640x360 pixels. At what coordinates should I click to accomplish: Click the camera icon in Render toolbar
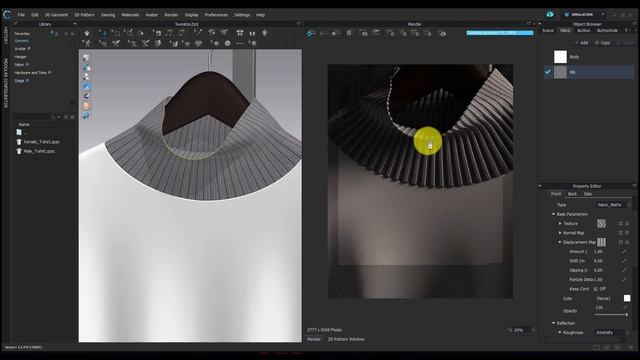[x=443, y=33]
